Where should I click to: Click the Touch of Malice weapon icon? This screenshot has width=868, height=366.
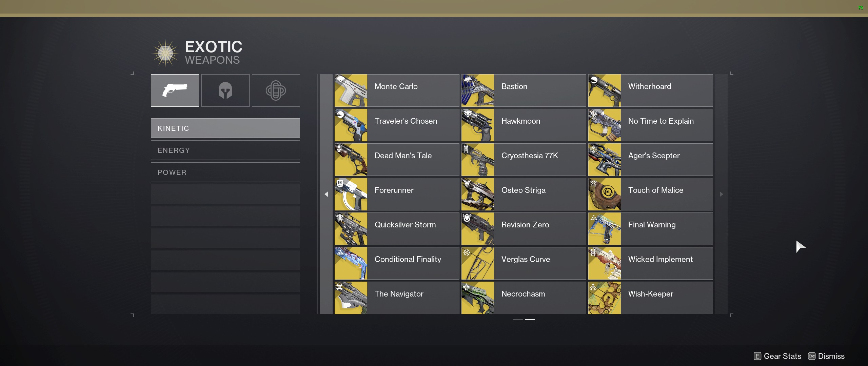click(604, 194)
